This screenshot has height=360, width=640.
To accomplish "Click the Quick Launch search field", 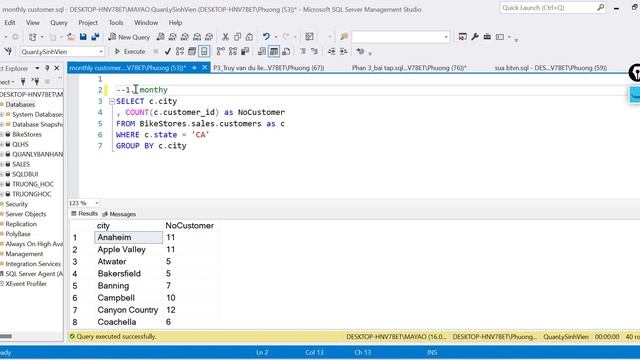I will [x=547, y=8].
